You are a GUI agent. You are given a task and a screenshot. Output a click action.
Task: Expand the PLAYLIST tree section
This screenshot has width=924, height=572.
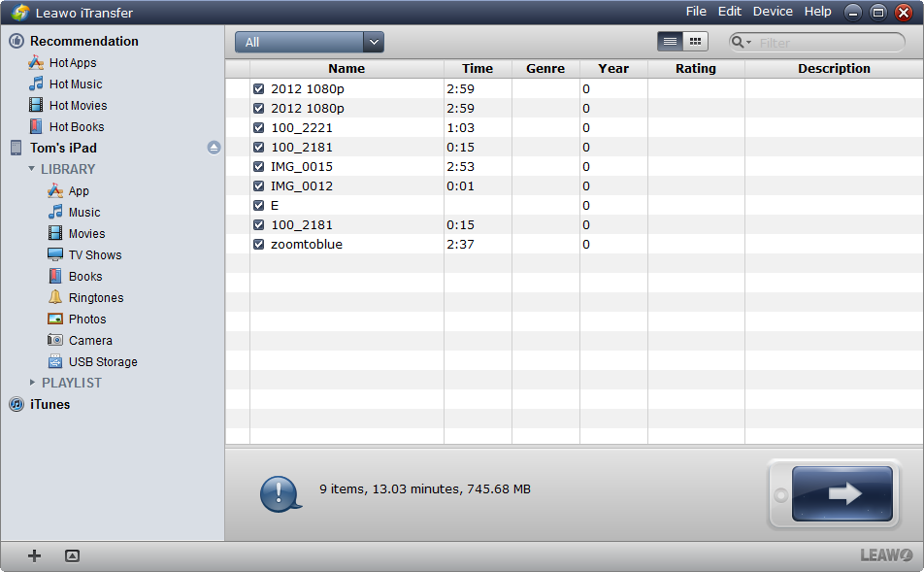(x=32, y=383)
